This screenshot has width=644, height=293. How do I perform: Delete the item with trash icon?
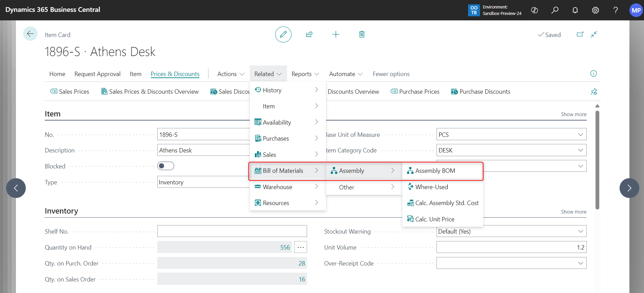coord(362,34)
